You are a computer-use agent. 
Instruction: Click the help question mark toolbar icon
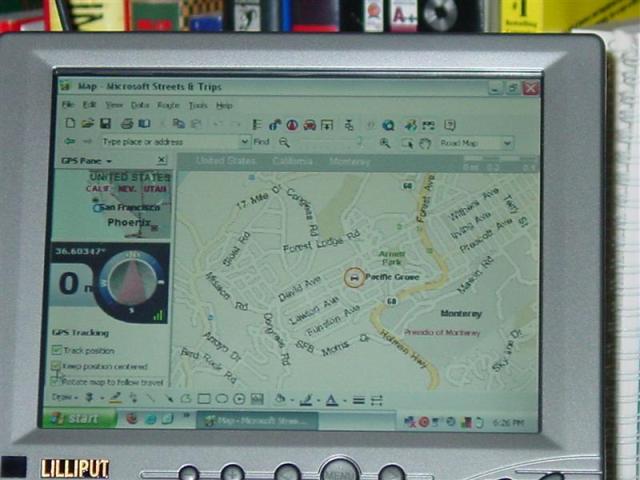pos(450,125)
